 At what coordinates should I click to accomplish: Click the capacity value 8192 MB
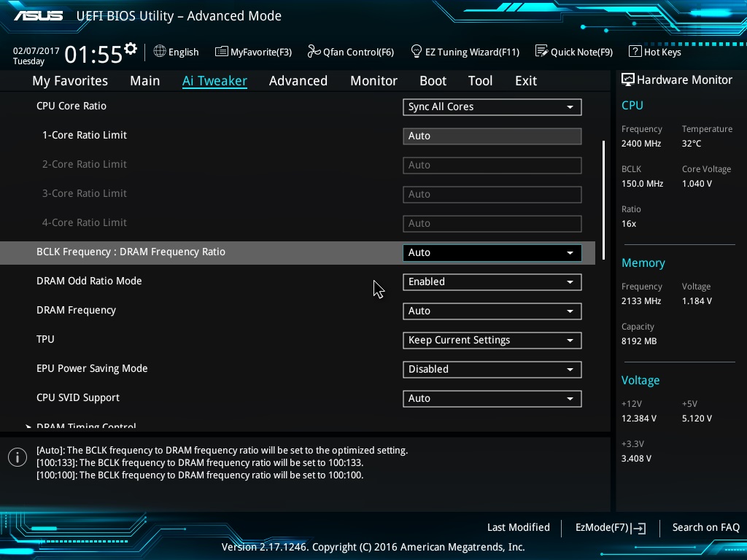[x=639, y=341]
